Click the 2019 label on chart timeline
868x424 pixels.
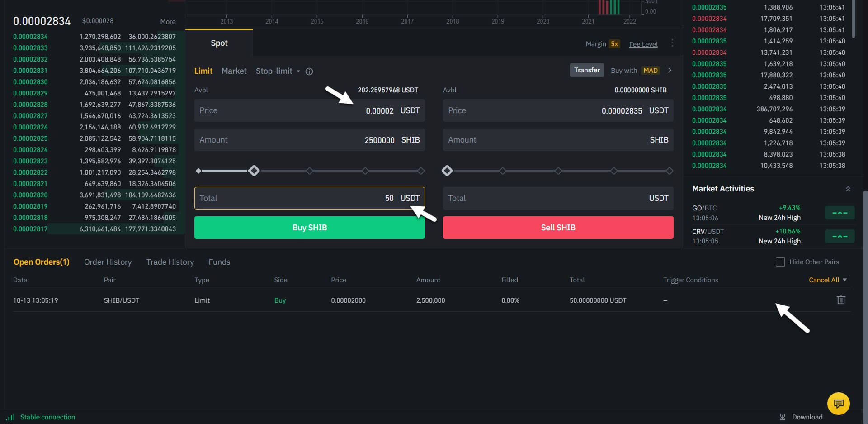[x=498, y=21]
